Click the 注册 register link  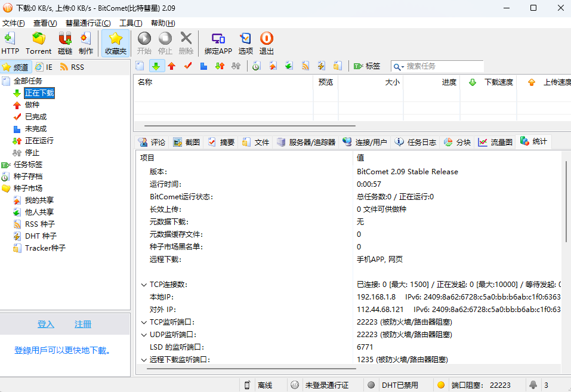[83, 324]
